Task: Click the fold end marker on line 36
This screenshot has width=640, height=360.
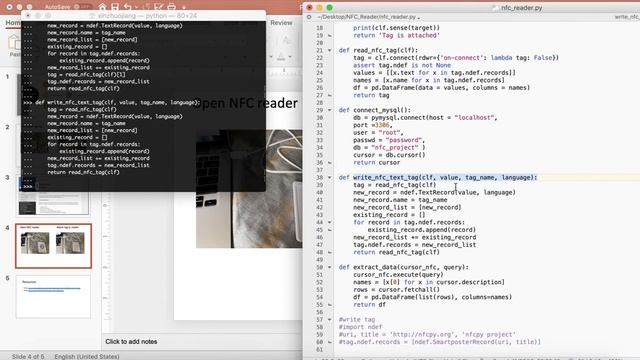Action: (x=330, y=162)
